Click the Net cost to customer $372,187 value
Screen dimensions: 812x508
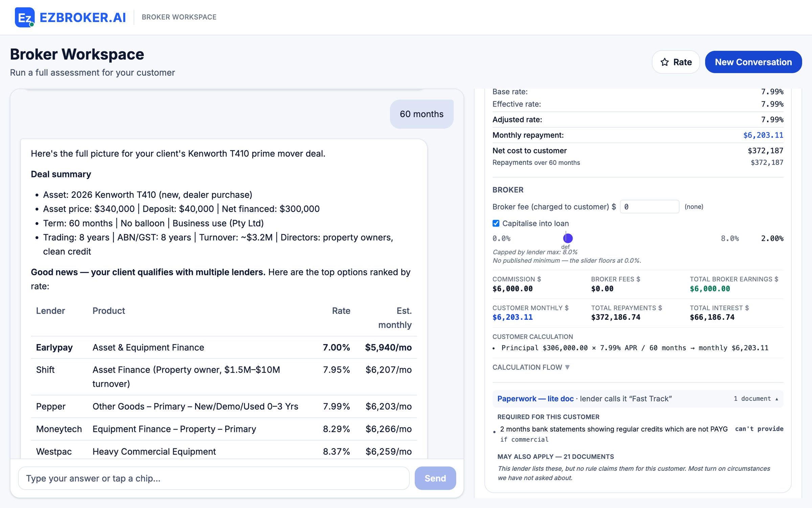click(x=765, y=151)
